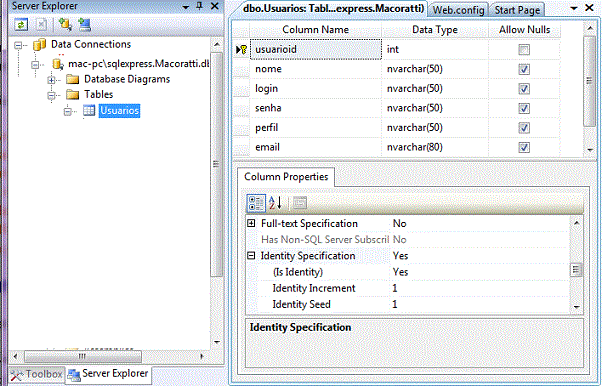Click the Property Pages icon in Column Properties
Image resolution: width=602 pixels, height=386 pixels.
click(300, 203)
